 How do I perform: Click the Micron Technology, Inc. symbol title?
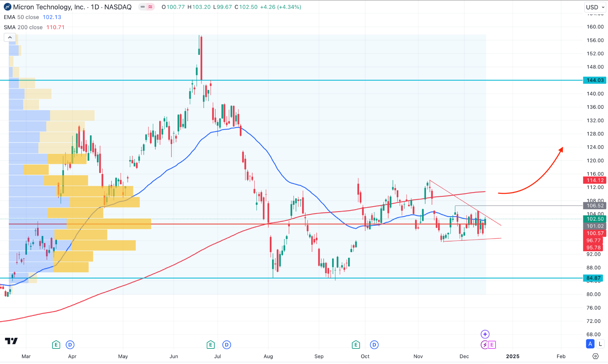[x=49, y=7]
